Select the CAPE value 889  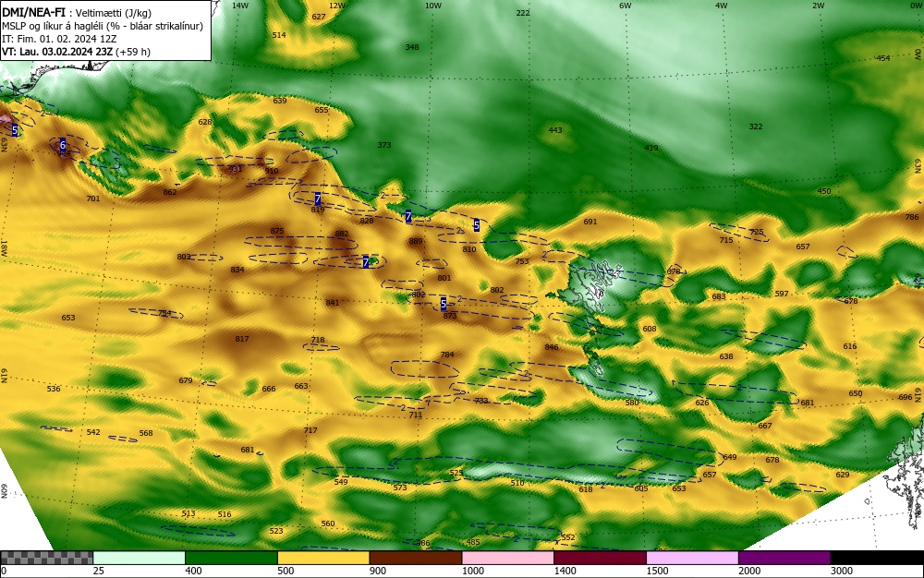click(x=416, y=241)
